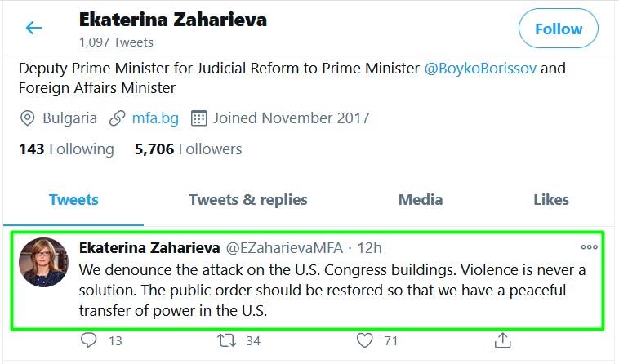
Task: Click the back arrow icon
Action: click(x=33, y=28)
